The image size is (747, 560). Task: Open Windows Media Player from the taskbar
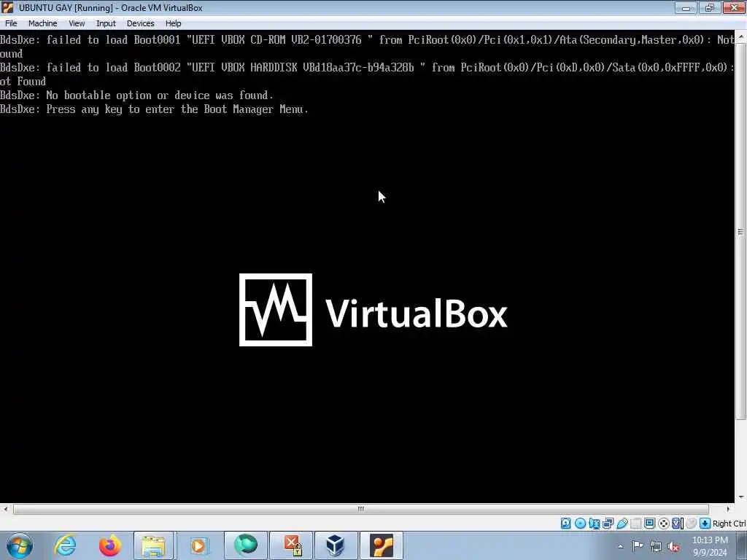point(198,545)
